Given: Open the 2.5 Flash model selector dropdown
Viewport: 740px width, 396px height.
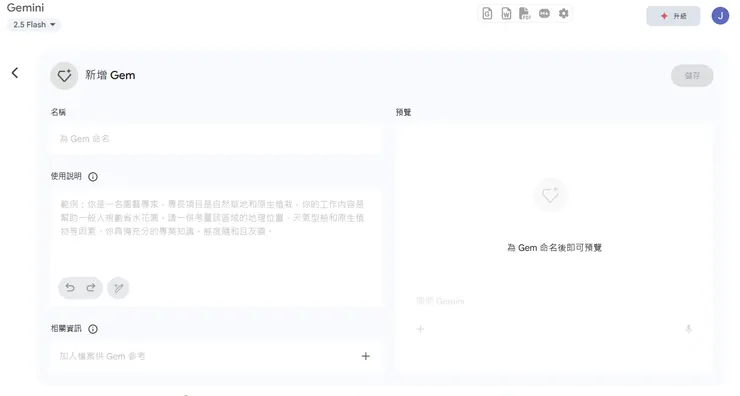Looking at the screenshot, I should [x=34, y=25].
